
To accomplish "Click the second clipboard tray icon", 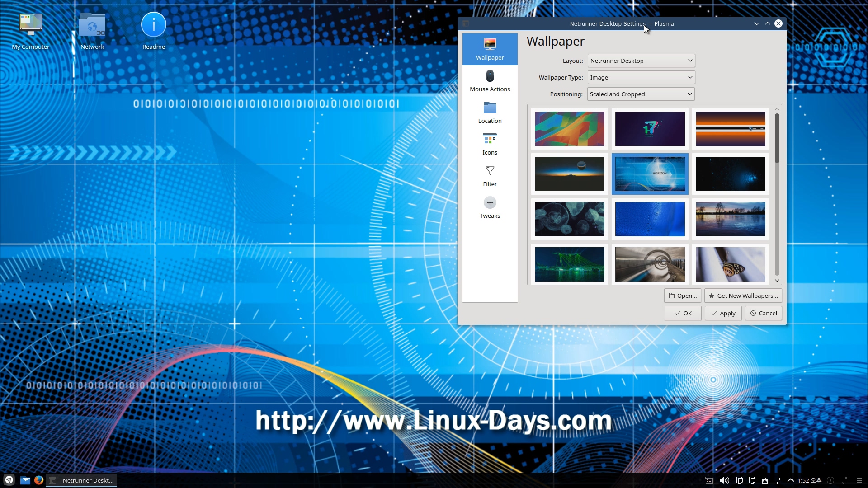I will [x=752, y=480].
